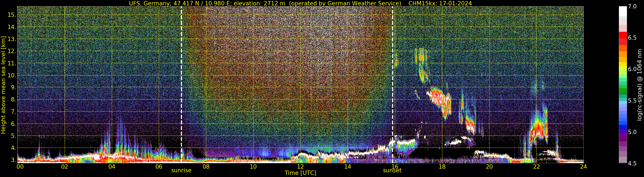This screenshot has height=177, width=644.
Task: Click the '02' time tick label
Action: (x=65, y=167)
